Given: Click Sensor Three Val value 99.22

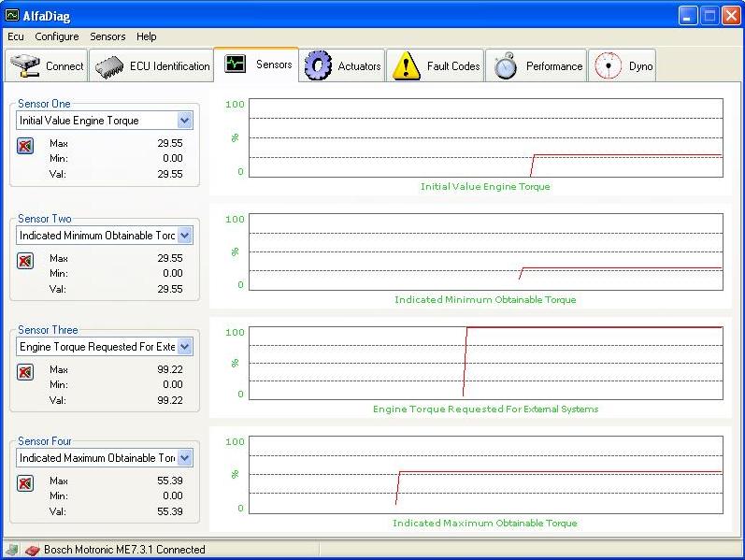Looking at the screenshot, I should pos(170,400).
